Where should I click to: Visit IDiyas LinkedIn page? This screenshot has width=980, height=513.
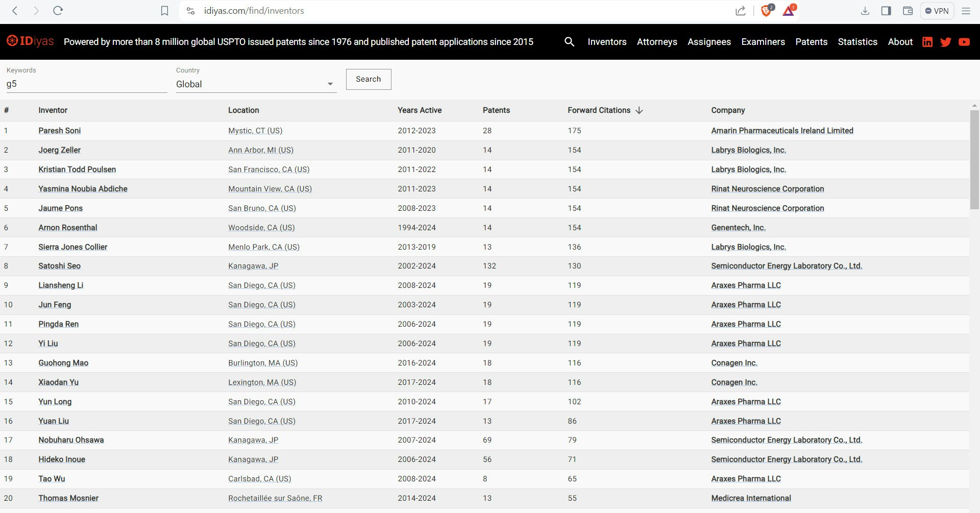(x=927, y=42)
